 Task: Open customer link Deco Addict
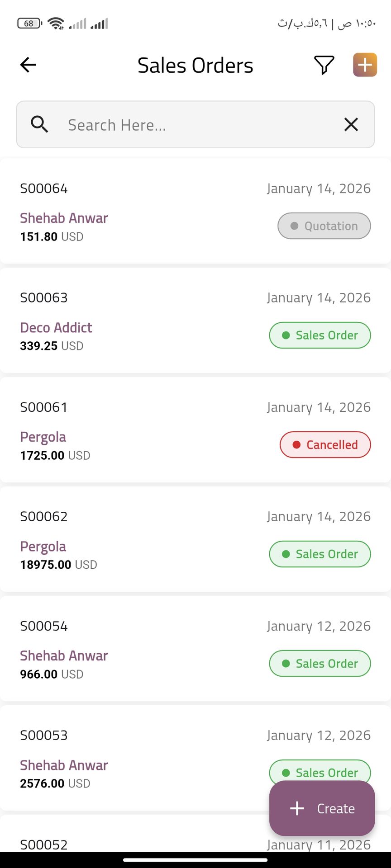[x=56, y=328]
